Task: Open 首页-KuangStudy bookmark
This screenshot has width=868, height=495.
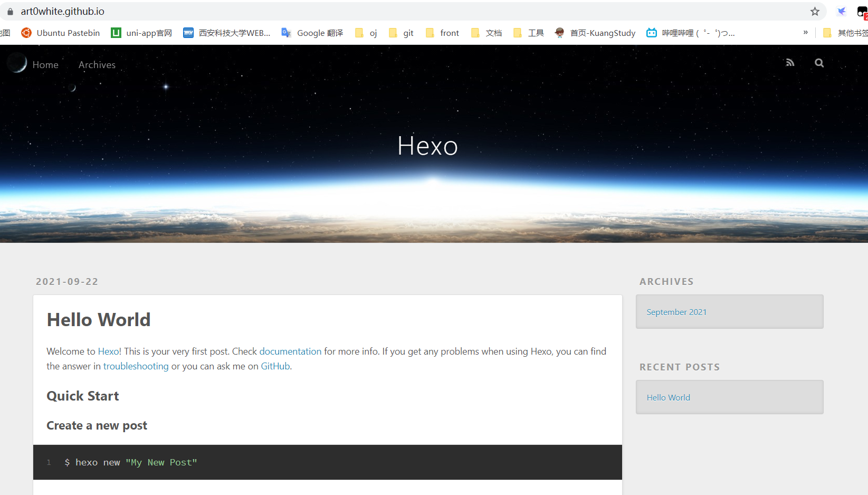Action: pyautogui.click(x=595, y=33)
